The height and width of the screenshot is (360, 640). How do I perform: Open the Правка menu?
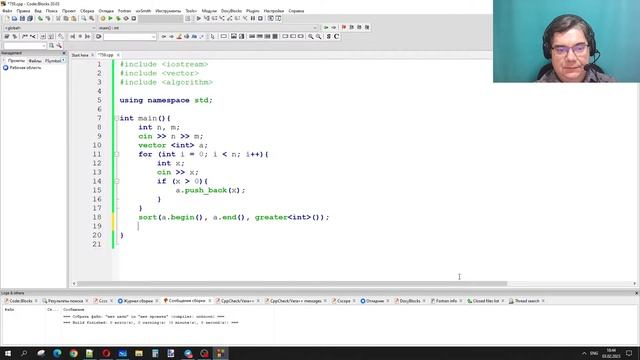23,11
